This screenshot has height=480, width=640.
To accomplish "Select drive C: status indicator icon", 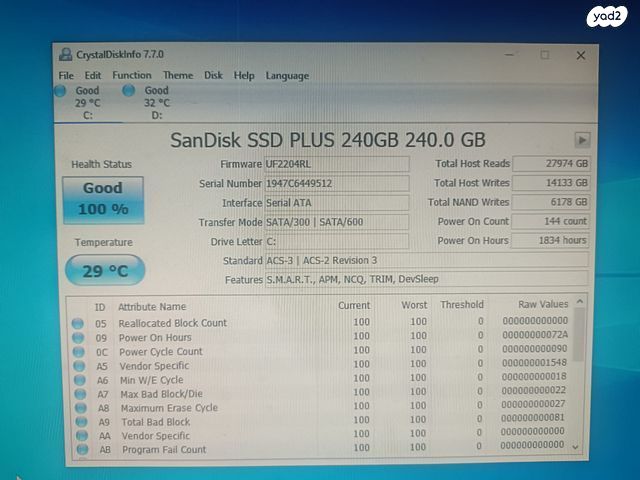I will (x=61, y=91).
